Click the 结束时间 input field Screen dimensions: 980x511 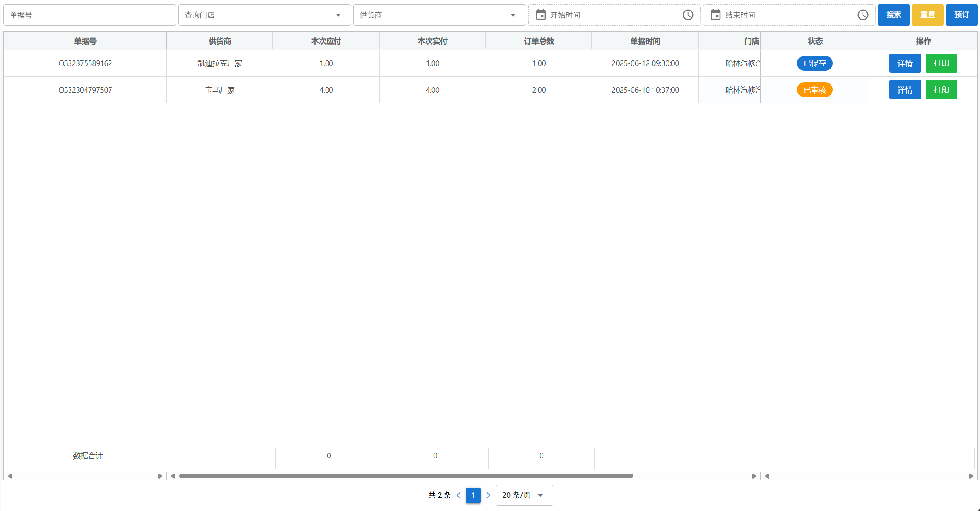coord(789,15)
